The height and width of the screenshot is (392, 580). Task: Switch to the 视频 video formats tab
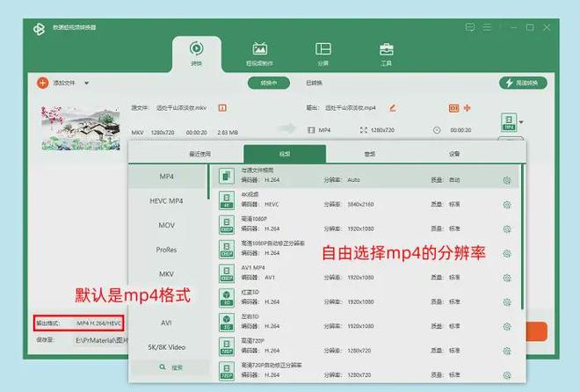pos(285,154)
